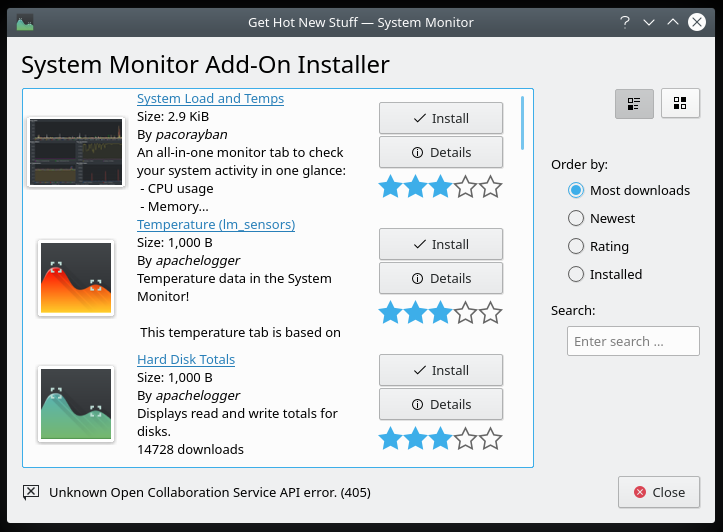Switch to the icon grid view mode
The image size is (723, 532).
[x=680, y=104]
